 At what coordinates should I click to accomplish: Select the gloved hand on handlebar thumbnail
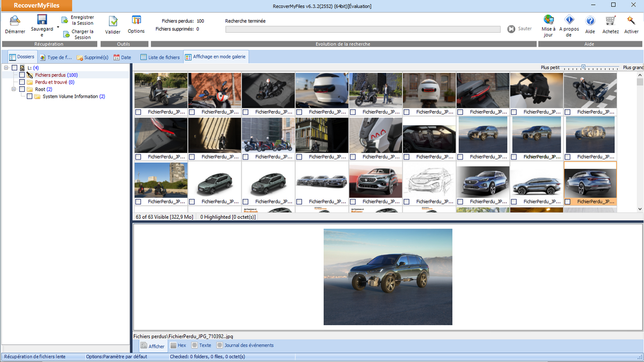(537, 91)
